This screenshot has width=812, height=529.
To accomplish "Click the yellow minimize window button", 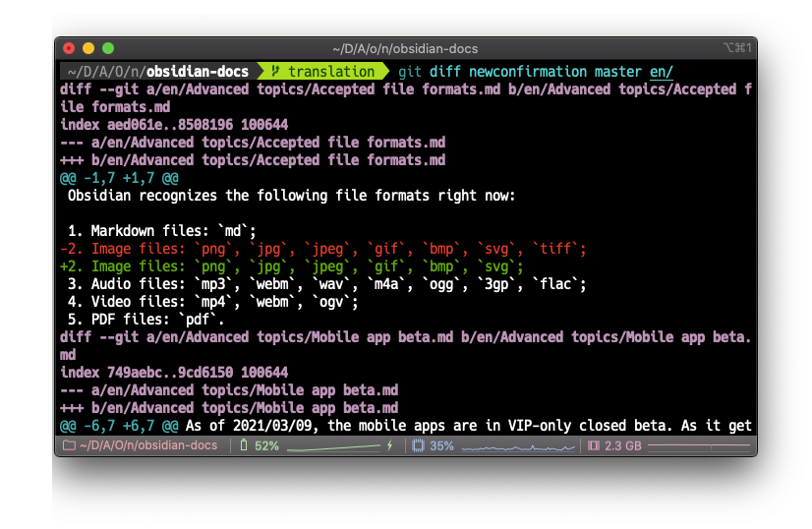I will 88,48.
